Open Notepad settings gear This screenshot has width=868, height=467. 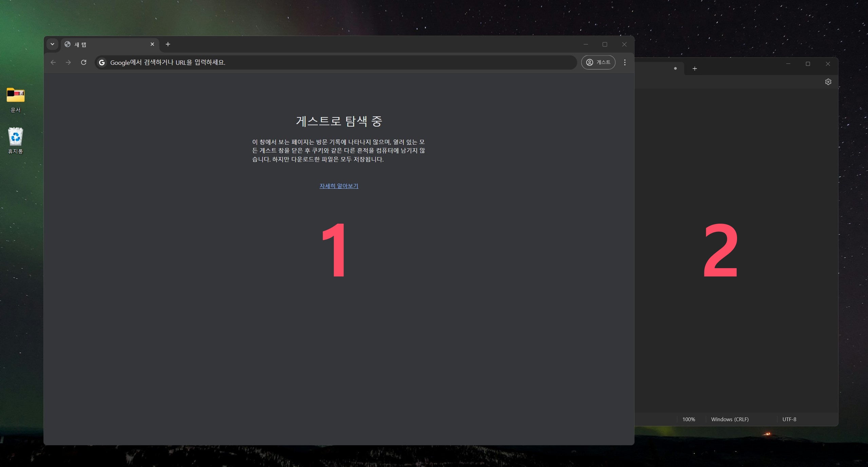point(828,82)
